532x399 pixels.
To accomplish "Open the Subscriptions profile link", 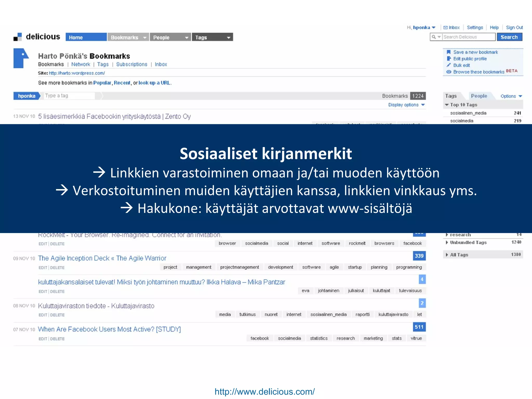I will pyautogui.click(x=132, y=64).
